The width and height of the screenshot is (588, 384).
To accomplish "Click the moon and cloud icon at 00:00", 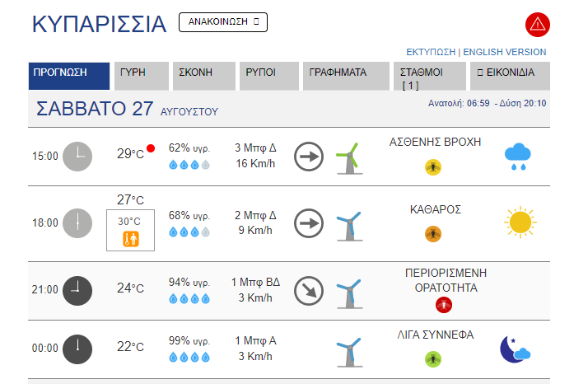I will [515, 349].
